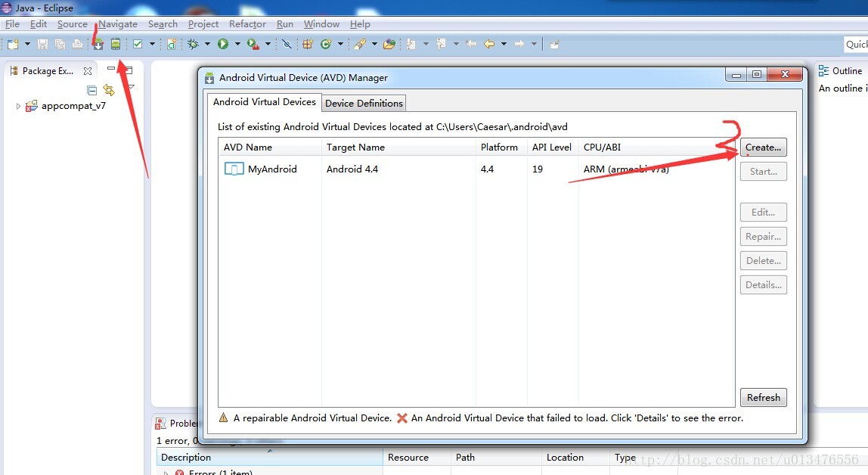868x475 pixels.
Task: Open the Android SDK Manager icon
Action: click(x=98, y=45)
